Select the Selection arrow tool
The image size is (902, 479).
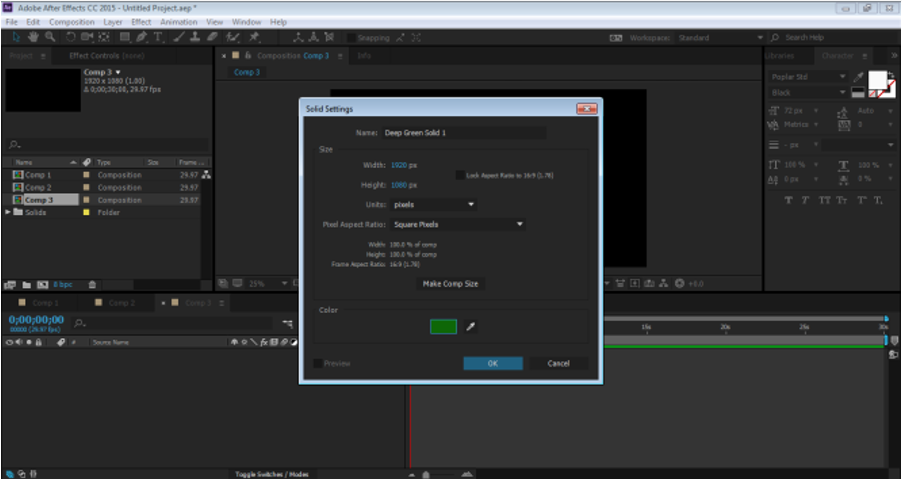click(x=16, y=37)
